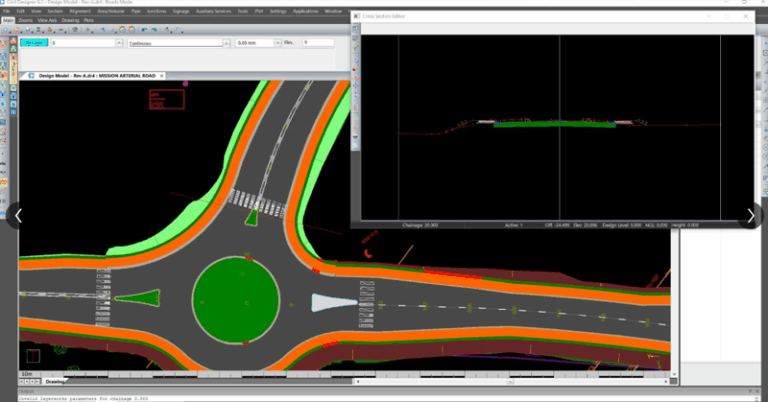Viewport: 768px width, 402px height.
Task: Switch to the Pens toolbar tab
Action: 89,20
